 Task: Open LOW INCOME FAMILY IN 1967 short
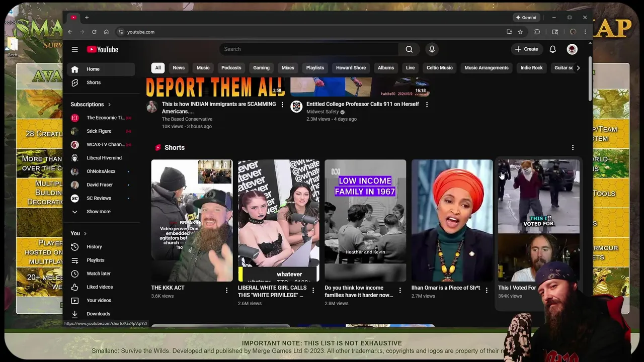pos(365,221)
